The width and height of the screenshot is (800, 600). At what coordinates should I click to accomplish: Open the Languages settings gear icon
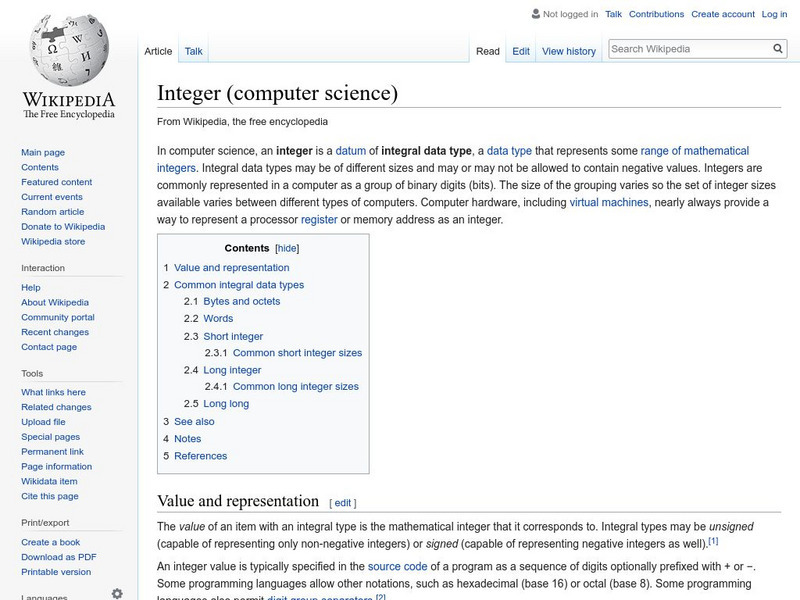click(x=117, y=593)
